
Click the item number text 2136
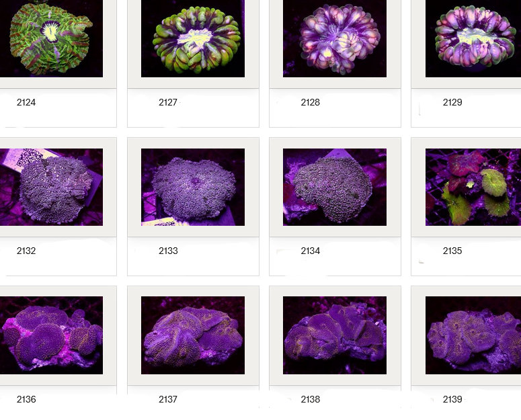(x=26, y=399)
